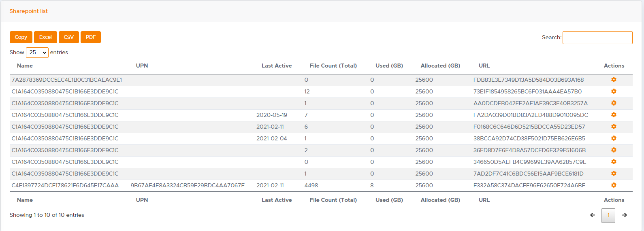644x231 pixels.
Task: Select URL F332A58C374DACFE96F62650E724A6BF
Action: point(529,185)
